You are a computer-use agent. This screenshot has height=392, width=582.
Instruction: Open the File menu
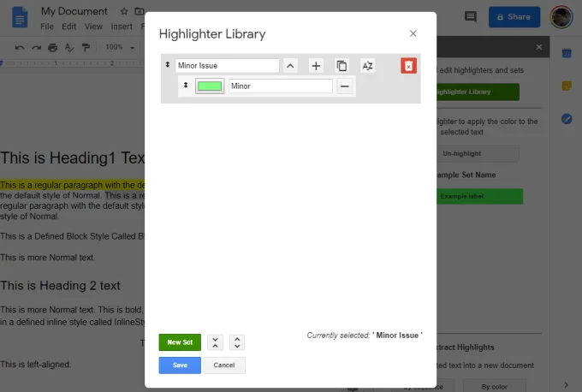[49, 27]
